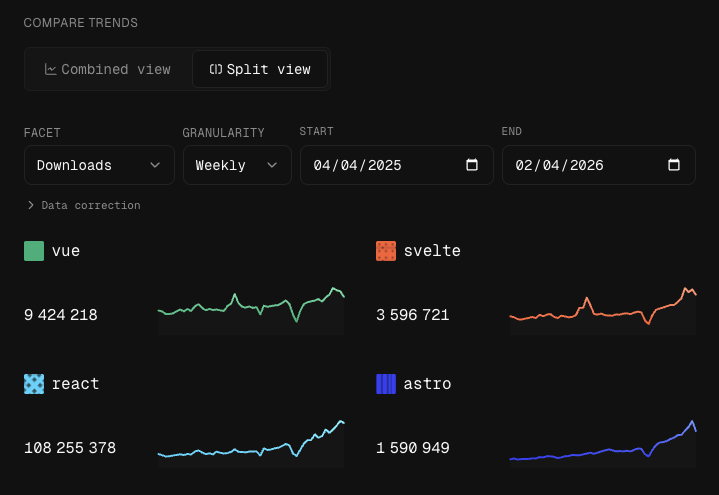Select the Split view tab
Viewport: 719px width, 495px height.
pos(260,70)
